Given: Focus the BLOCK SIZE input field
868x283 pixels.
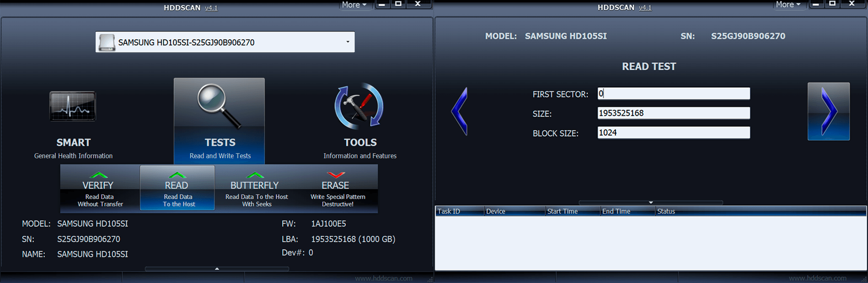Looking at the screenshot, I should 674,133.
